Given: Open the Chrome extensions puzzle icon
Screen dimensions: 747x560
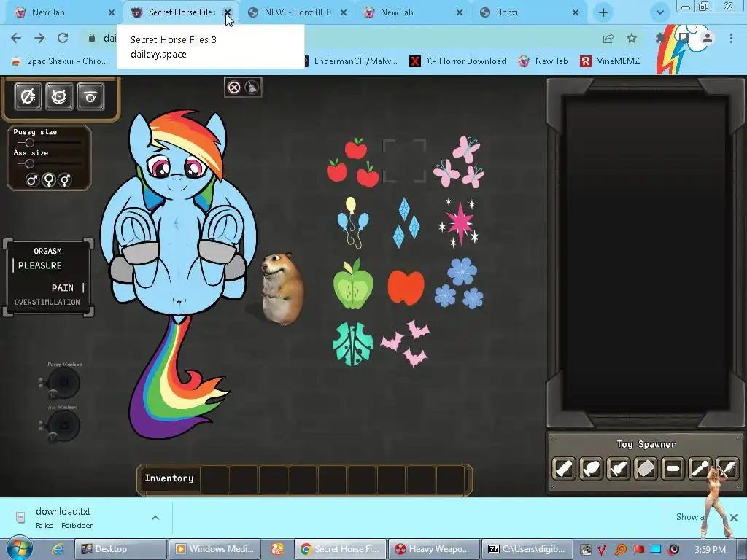Looking at the screenshot, I should pos(660,38).
